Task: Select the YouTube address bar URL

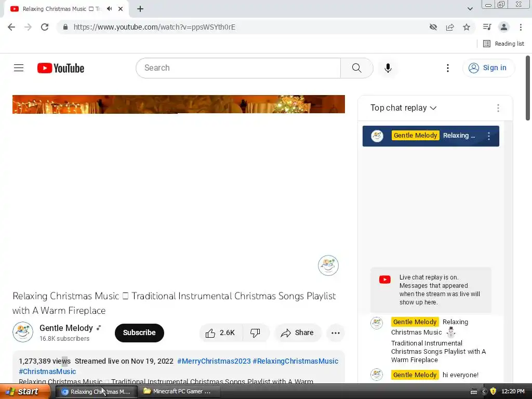Action: (x=154, y=27)
